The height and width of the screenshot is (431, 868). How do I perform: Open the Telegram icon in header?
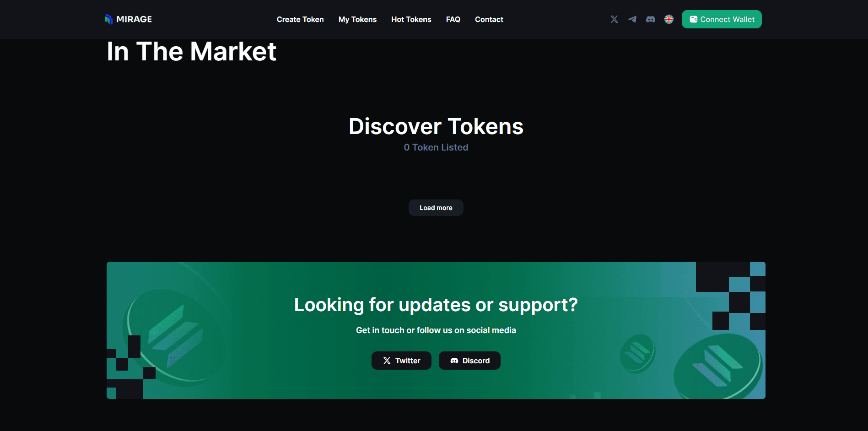[632, 19]
